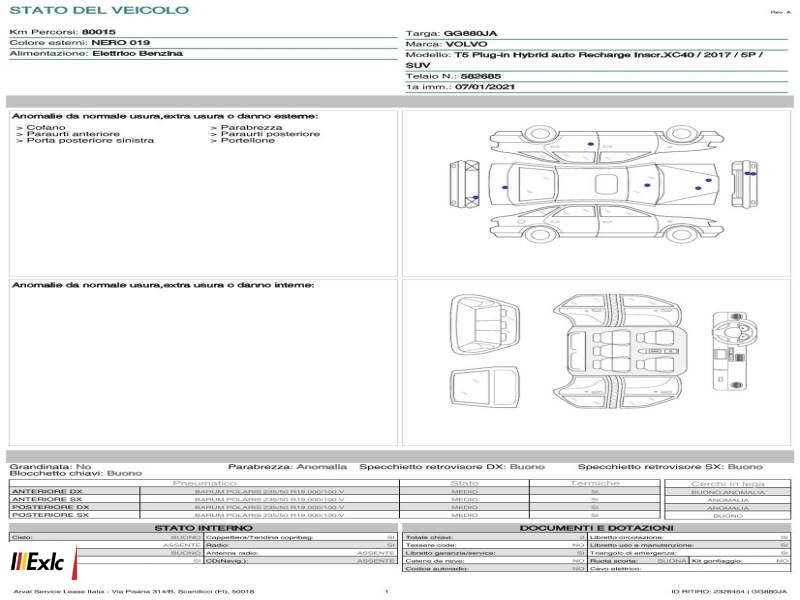This screenshot has width=800, height=600.
Task: Select 'Marca: VOLVO' line
Action: 446,44
